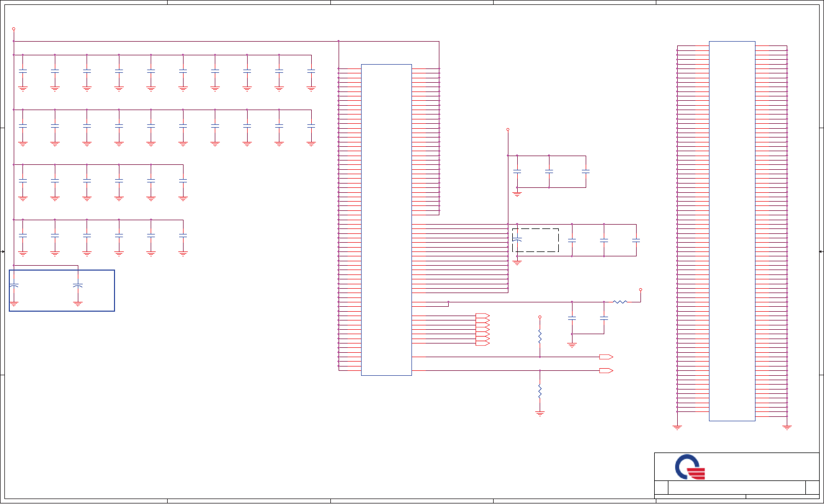Click the ground symbol under the connector's right pins
Viewport: 824px width, 504px height.
click(x=787, y=427)
